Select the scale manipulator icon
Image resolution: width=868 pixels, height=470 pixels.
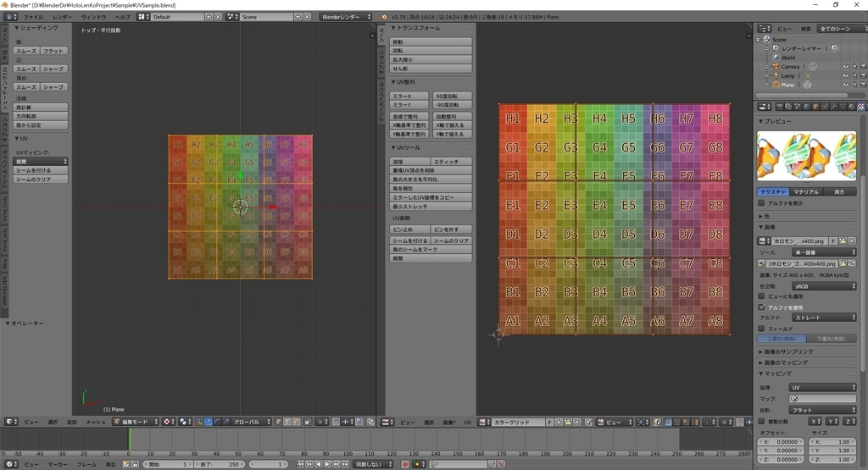click(x=225, y=422)
